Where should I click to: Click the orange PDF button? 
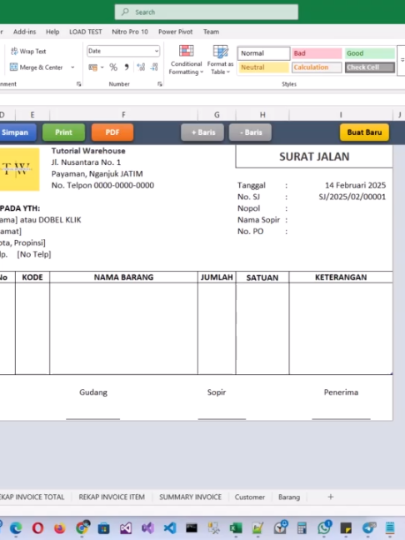coord(112,133)
